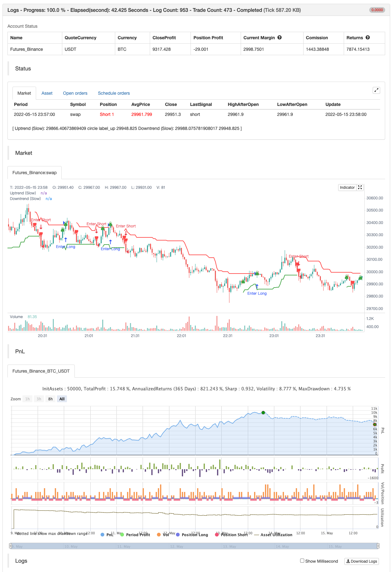Click the Comission value 1443.38848

pos(317,49)
